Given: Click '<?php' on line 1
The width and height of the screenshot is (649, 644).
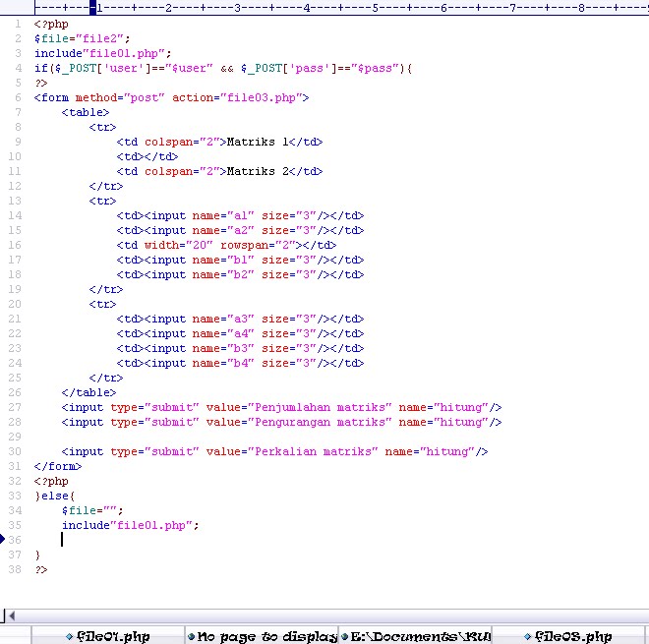Looking at the screenshot, I should coord(51,24).
